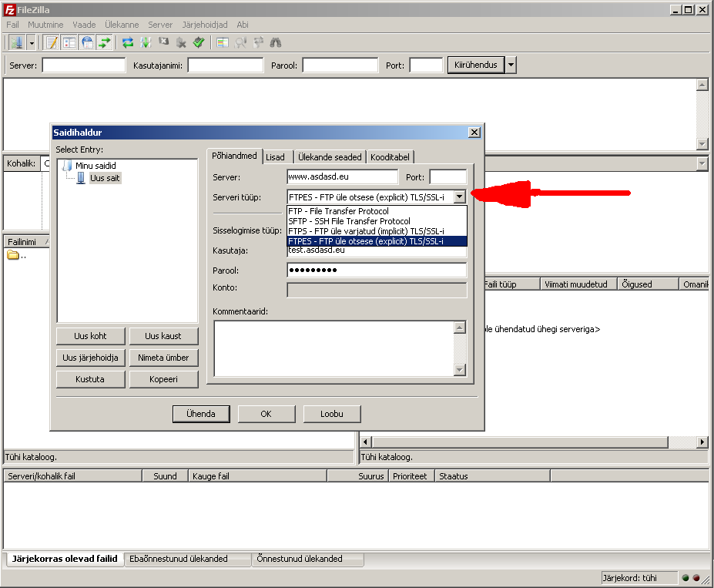This screenshot has height=588, width=714.
Task: Select Uus sait in the site tree
Action: [x=105, y=178]
